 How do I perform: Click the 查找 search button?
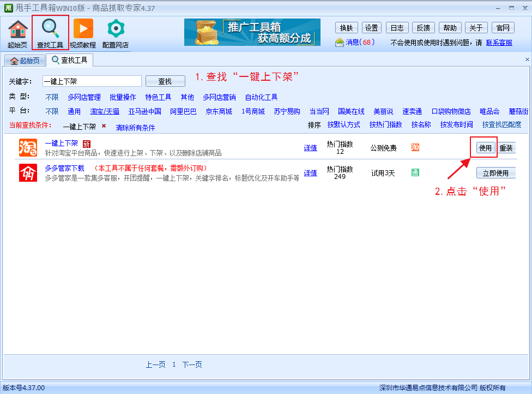(165, 81)
